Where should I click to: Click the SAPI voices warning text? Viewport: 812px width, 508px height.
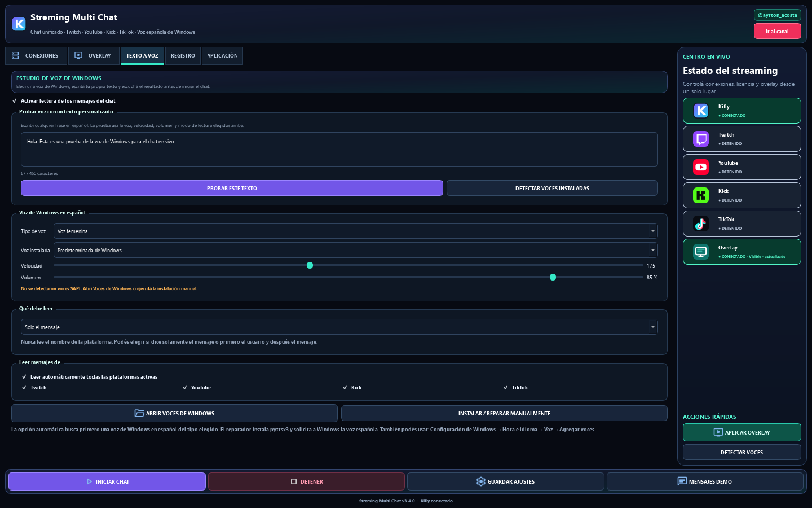(x=109, y=289)
